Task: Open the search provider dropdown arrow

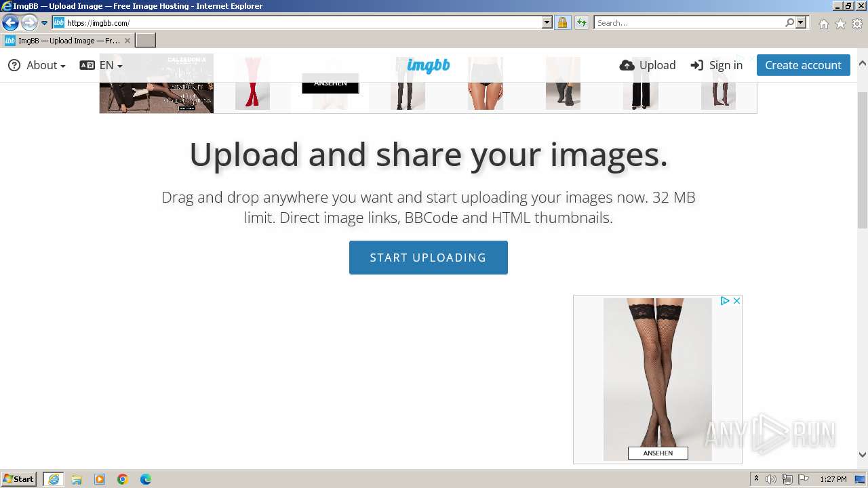Action: point(801,23)
